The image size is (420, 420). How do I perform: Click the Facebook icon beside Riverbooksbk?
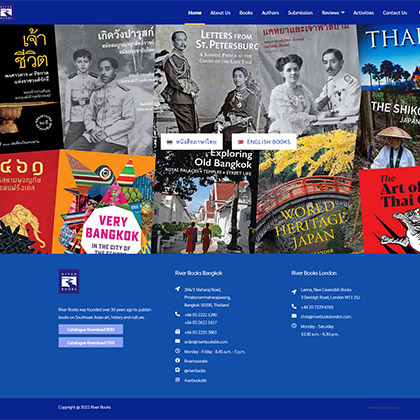click(x=178, y=360)
